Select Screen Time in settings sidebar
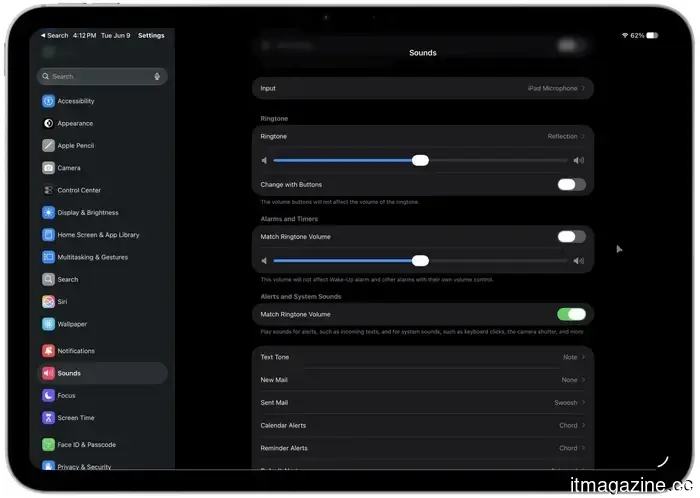The image size is (700, 498). point(103,418)
